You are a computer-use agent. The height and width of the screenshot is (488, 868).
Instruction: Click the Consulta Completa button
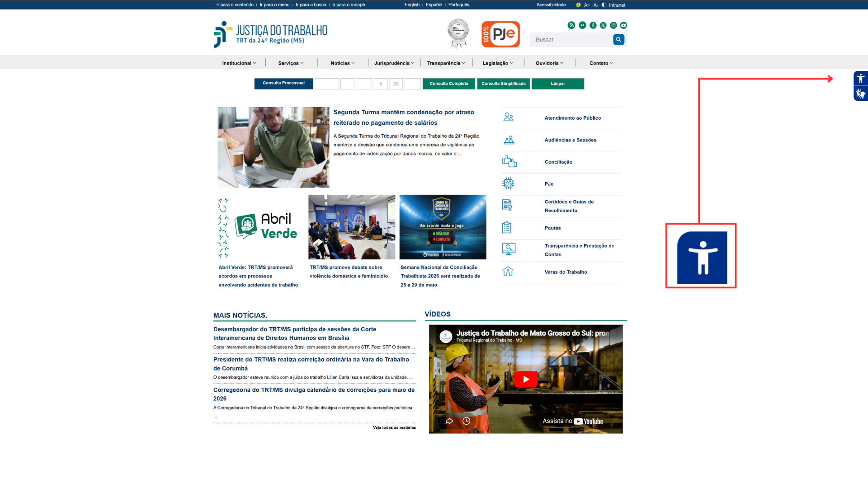point(448,84)
